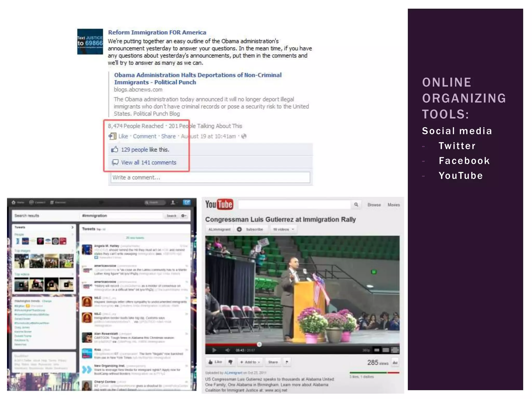The image size is (532, 399).
Task: Open YouTube Browse menu
Action: 374,205
